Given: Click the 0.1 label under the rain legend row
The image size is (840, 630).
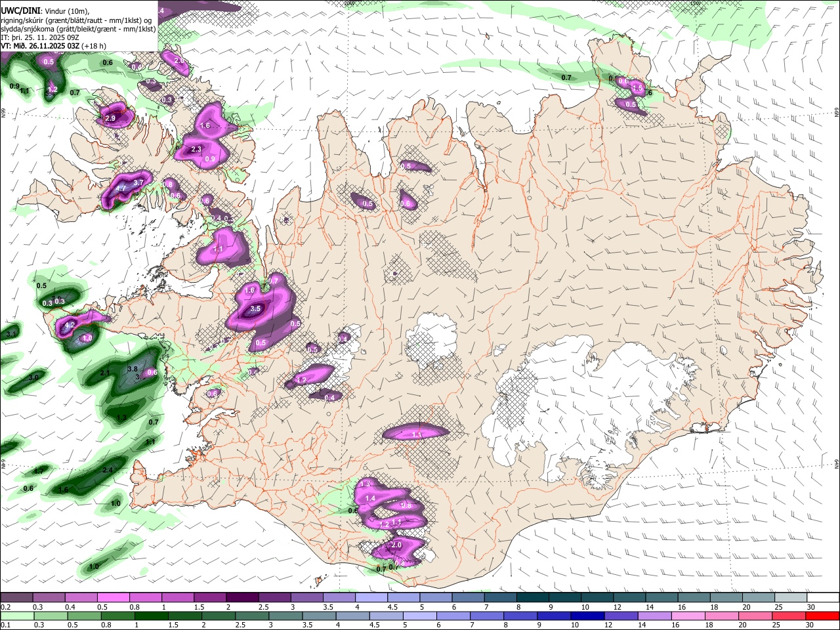Looking at the screenshot, I should pyautogui.click(x=6, y=625).
